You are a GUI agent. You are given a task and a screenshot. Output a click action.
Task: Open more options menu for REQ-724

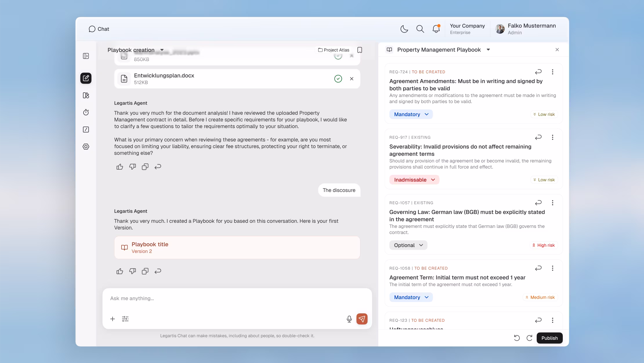pyautogui.click(x=553, y=72)
